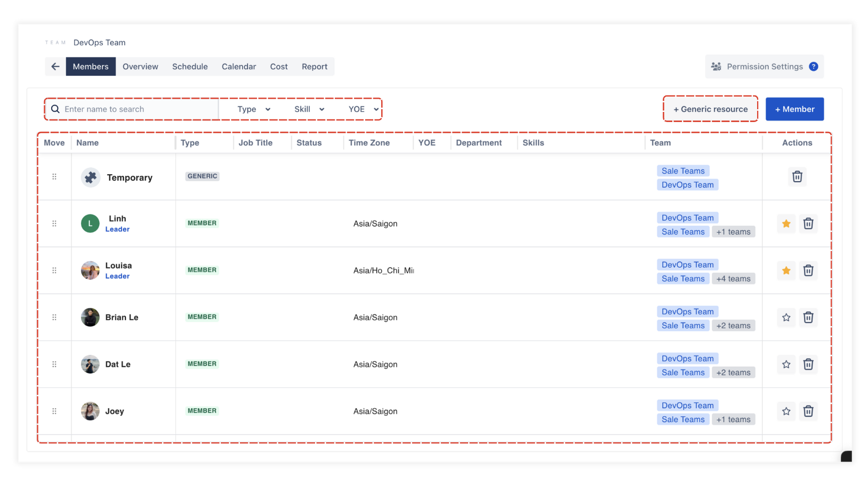
Task: Delete the Temporary generic resource
Action: 797,176
